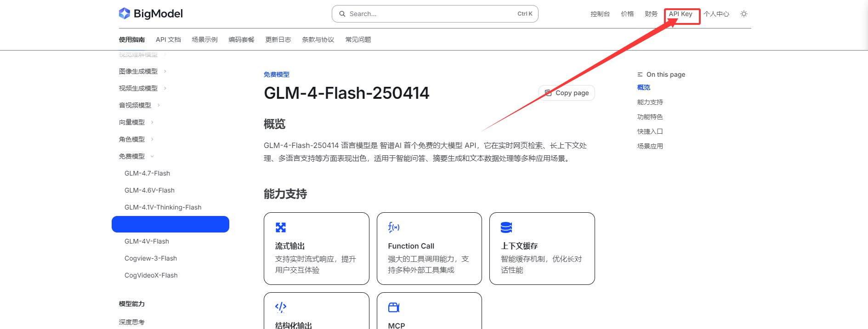Jump to 能力支持 in page outline

[650, 102]
